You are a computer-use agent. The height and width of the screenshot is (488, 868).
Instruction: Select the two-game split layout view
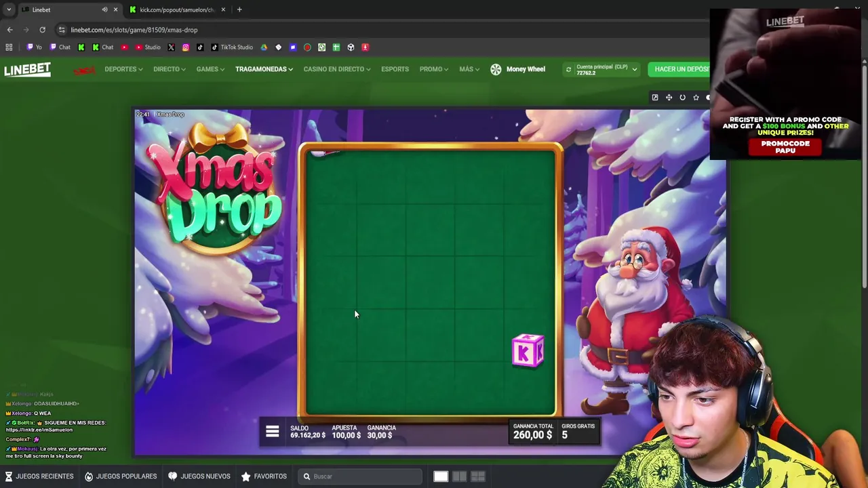[x=459, y=476]
